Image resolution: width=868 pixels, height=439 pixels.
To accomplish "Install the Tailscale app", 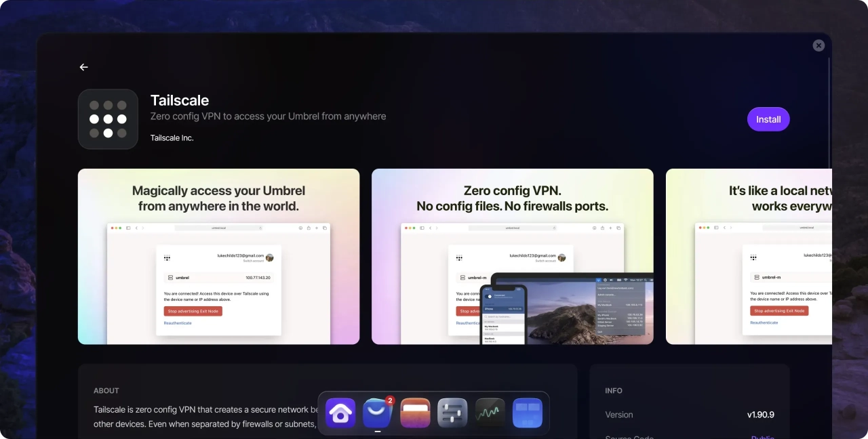I will pos(768,119).
